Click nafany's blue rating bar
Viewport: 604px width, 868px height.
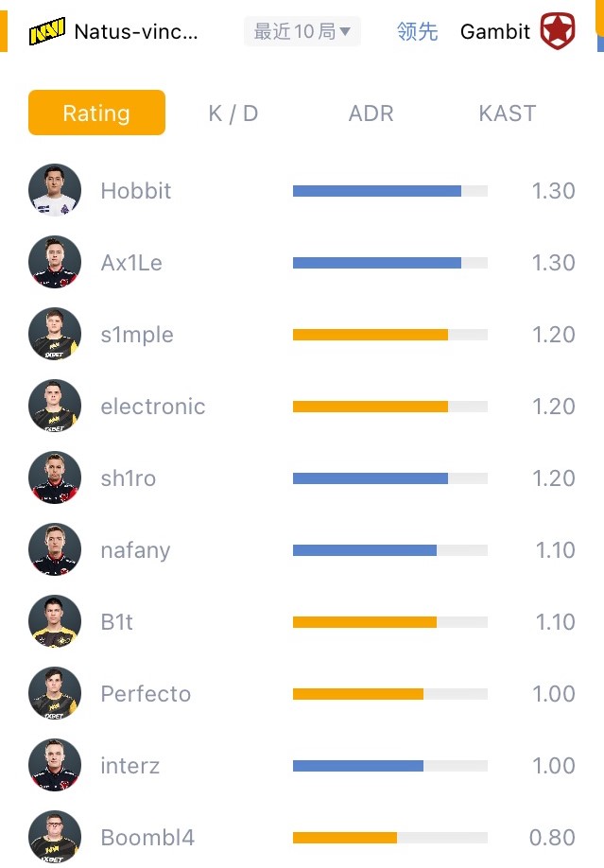point(364,550)
